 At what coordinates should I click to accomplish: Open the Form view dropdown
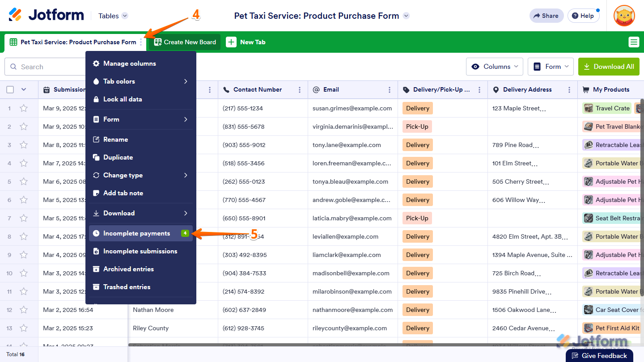(x=551, y=67)
